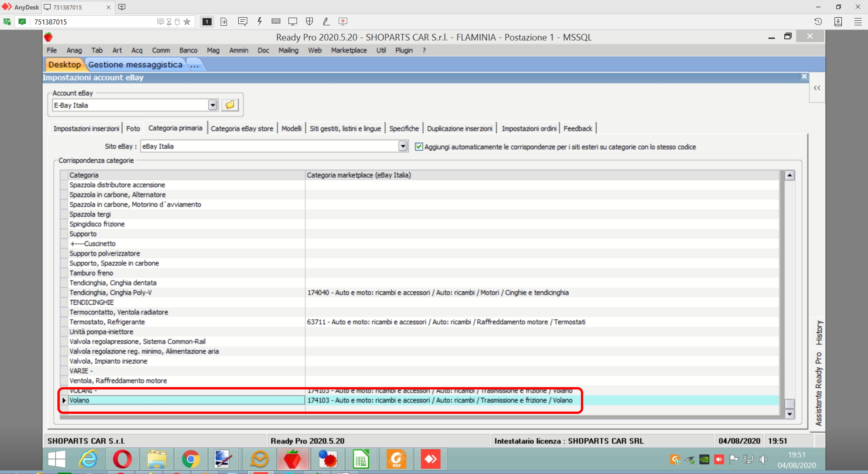The image size is (868, 474).
Task: Open AnyDesk permissions shield icon
Action: click(310, 21)
